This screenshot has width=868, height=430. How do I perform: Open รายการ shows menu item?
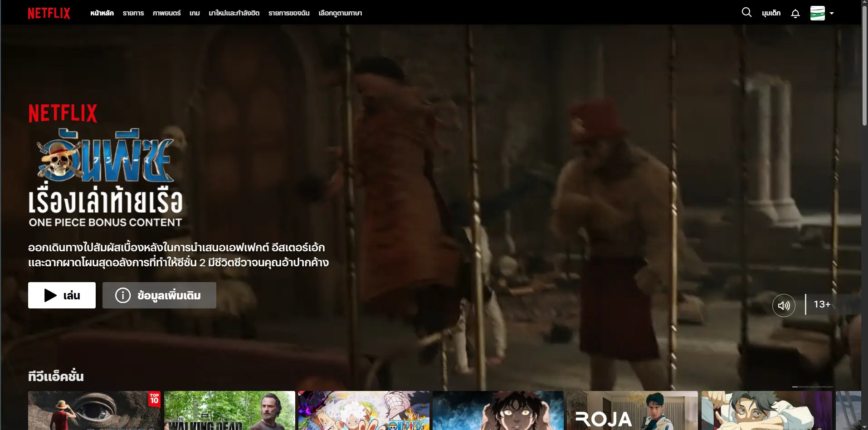pos(133,13)
